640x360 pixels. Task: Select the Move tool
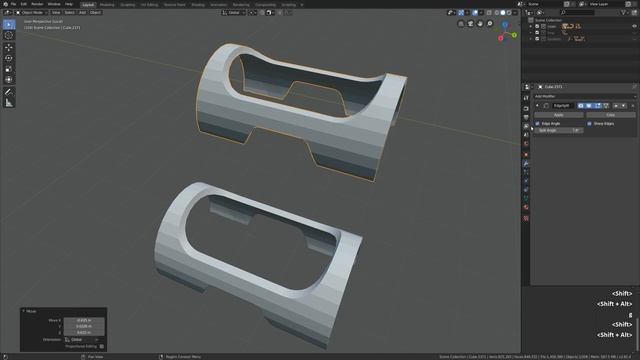(9, 47)
